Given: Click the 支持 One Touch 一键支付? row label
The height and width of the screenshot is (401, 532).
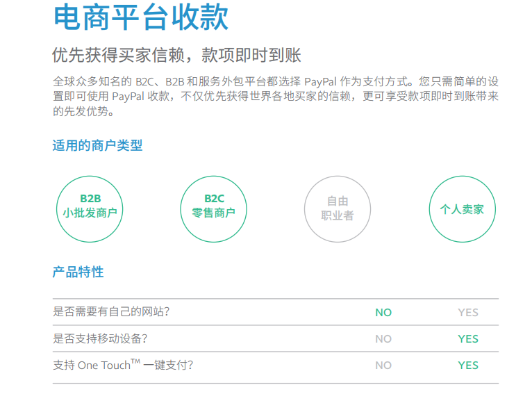Looking at the screenshot, I should point(123,365).
